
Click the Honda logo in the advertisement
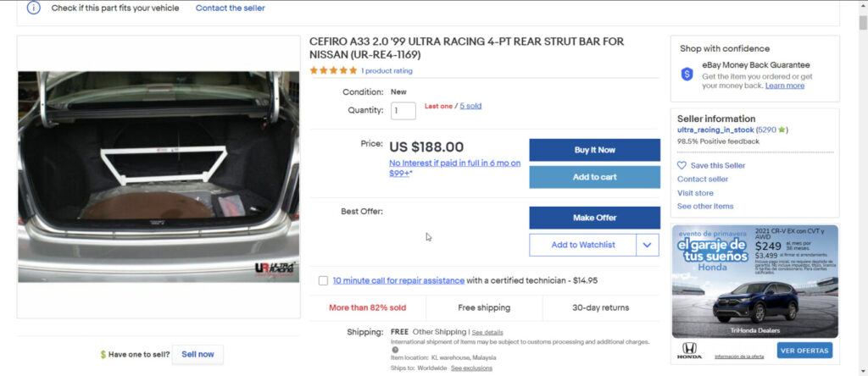(x=689, y=350)
